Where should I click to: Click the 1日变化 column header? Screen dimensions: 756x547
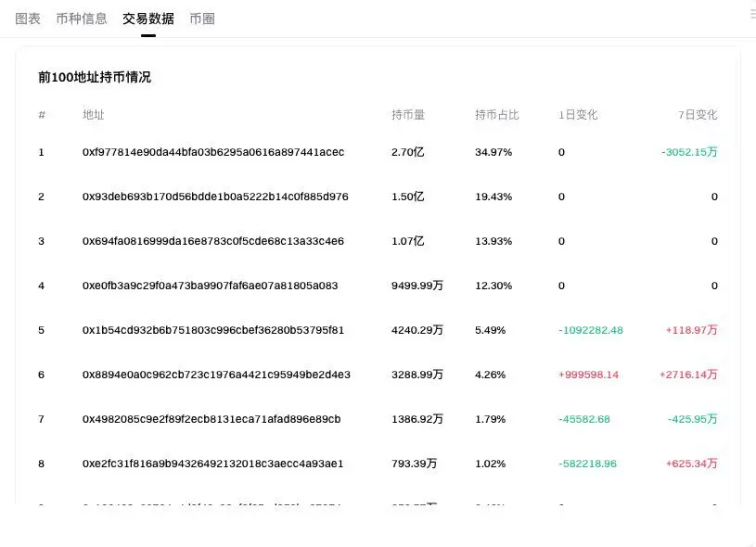click(x=578, y=115)
